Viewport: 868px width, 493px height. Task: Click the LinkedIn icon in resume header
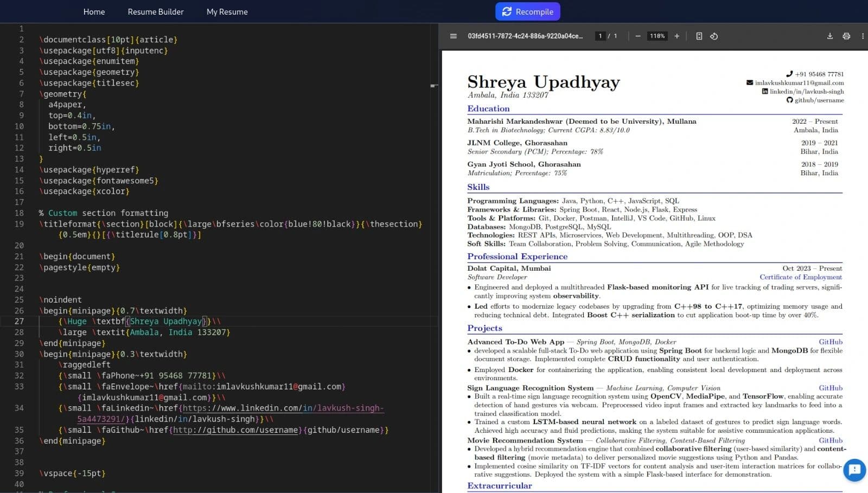pos(765,91)
